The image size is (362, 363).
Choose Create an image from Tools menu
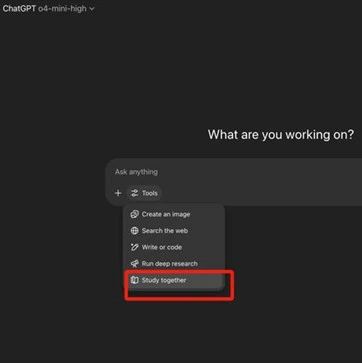[175, 214]
